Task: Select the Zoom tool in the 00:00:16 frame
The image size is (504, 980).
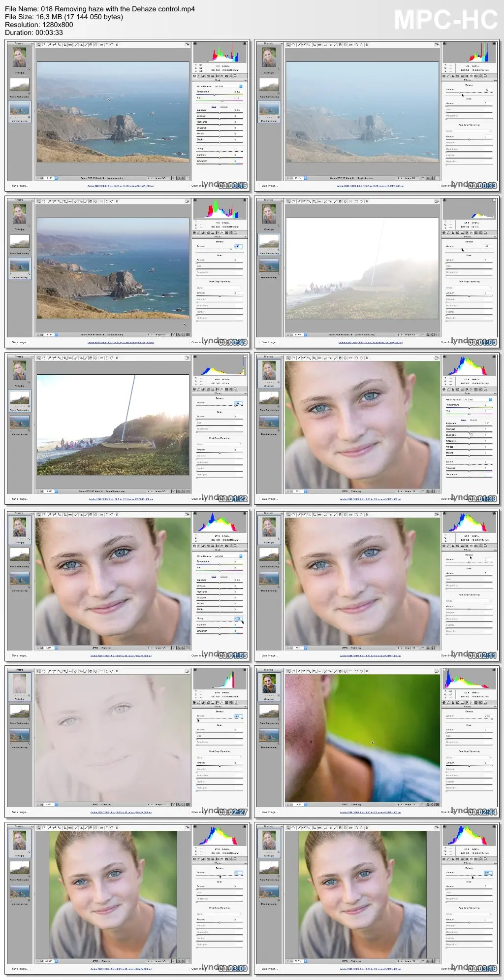Action: click(38, 45)
